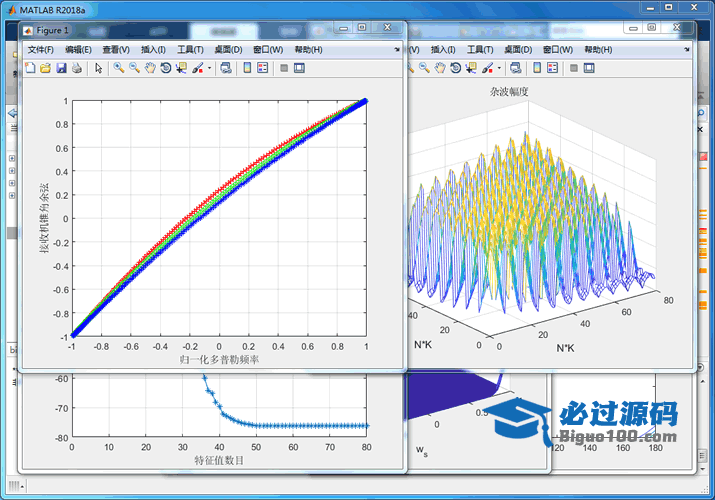Open 工具(T) menu in Figure 1
Screen dimensions: 715x500
click(x=190, y=50)
